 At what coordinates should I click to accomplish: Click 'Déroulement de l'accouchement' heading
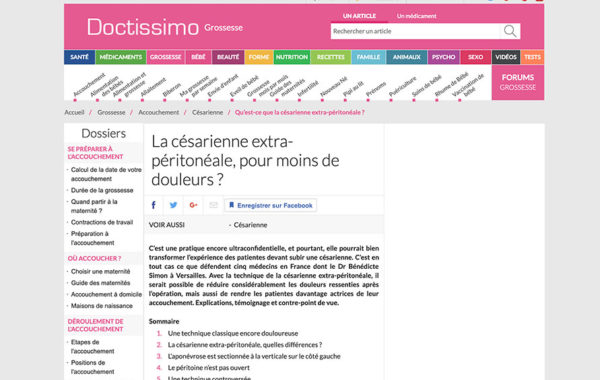(95, 325)
